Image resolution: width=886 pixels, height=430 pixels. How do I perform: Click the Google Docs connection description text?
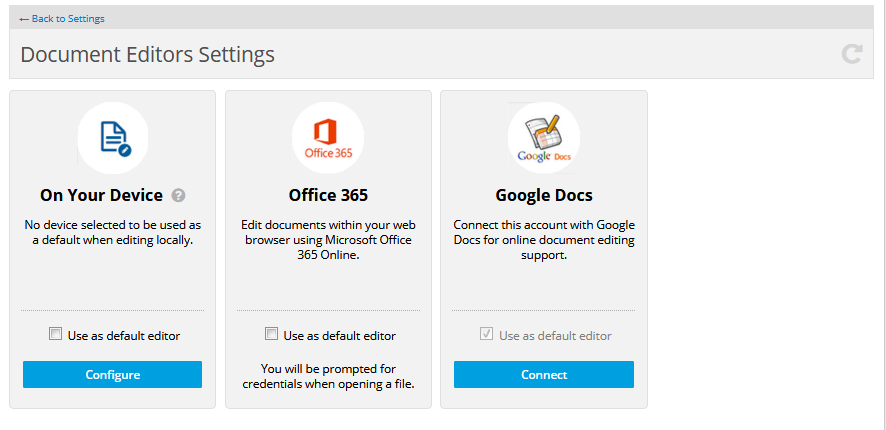(543, 240)
